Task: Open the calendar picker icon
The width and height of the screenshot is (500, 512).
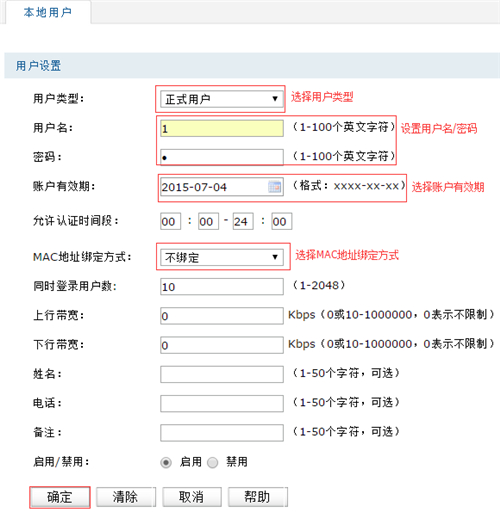Action: pyautogui.click(x=275, y=187)
